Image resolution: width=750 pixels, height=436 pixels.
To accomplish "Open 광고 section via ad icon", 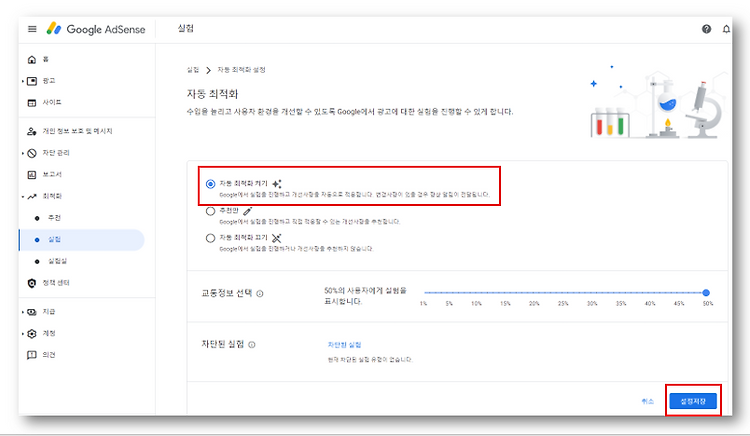I will 32,81.
